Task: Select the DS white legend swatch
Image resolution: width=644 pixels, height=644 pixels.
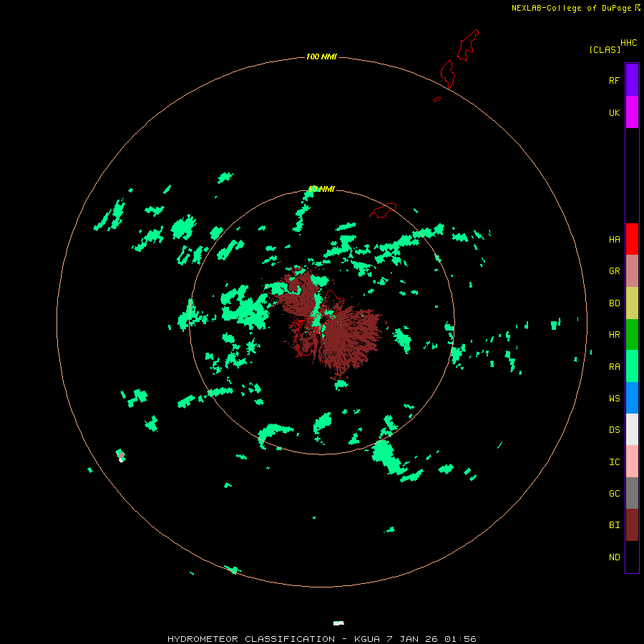Action: (x=632, y=429)
